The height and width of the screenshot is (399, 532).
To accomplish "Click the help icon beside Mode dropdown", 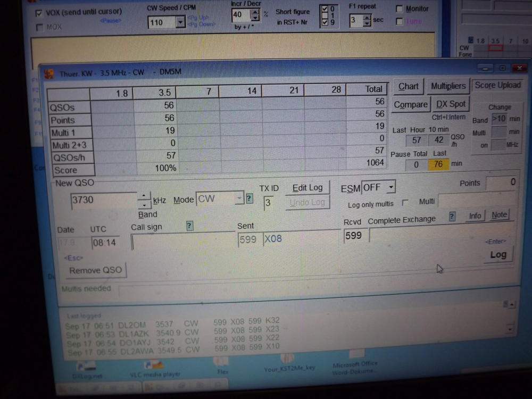I will [x=249, y=199].
